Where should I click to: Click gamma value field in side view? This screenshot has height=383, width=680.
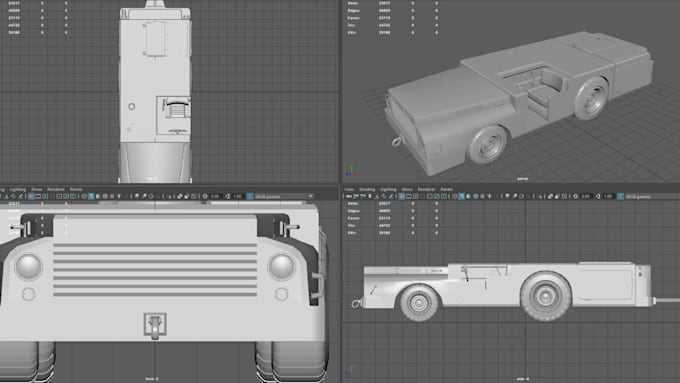coord(608,196)
